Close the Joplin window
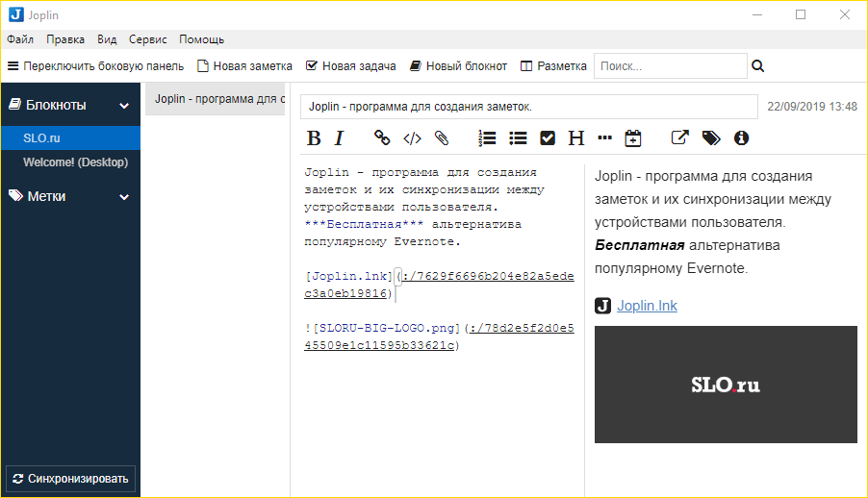 pos(844,15)
